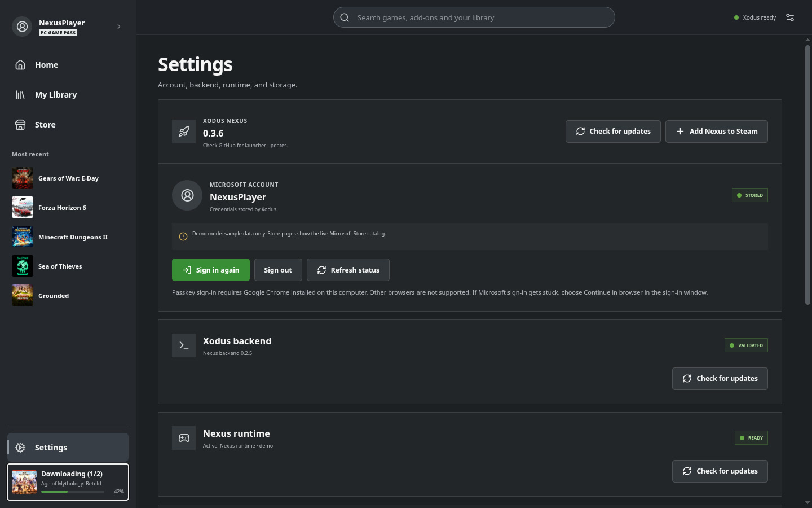This screenshot has height=508, width=812.
Task: Click the Settings page heading
Action: click(x=195, y=64)
